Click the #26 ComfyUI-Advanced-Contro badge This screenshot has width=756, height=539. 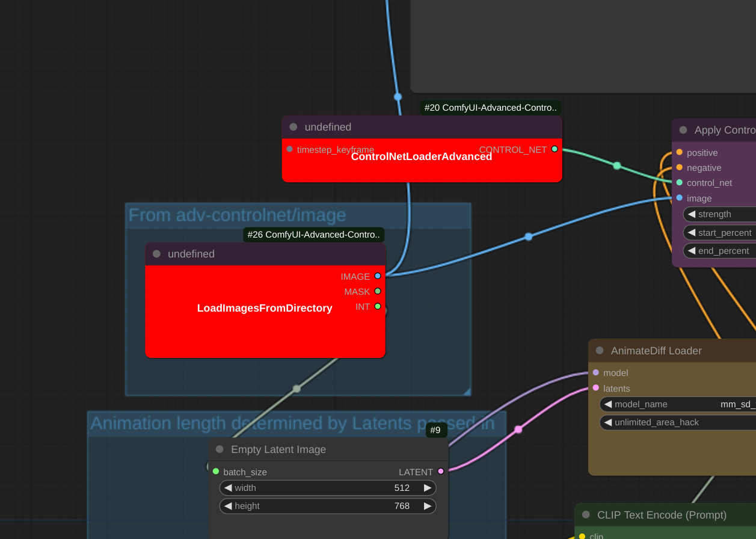[x=313, y=235]
